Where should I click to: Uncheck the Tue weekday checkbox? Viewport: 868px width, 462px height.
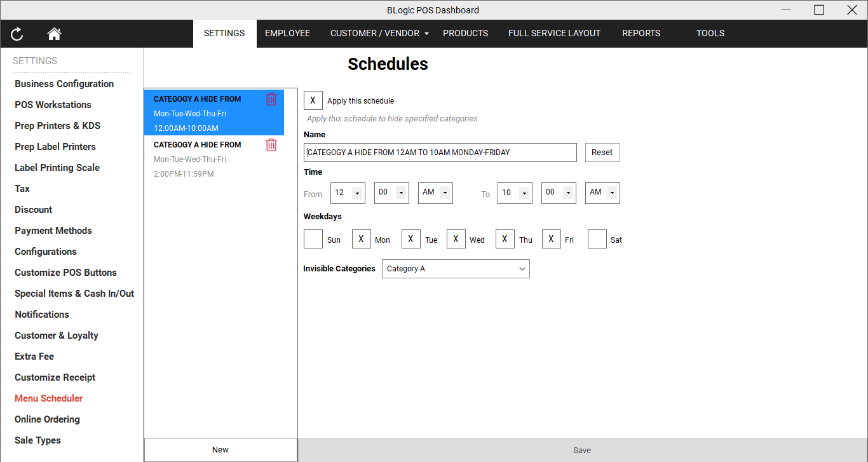(411, 239)
